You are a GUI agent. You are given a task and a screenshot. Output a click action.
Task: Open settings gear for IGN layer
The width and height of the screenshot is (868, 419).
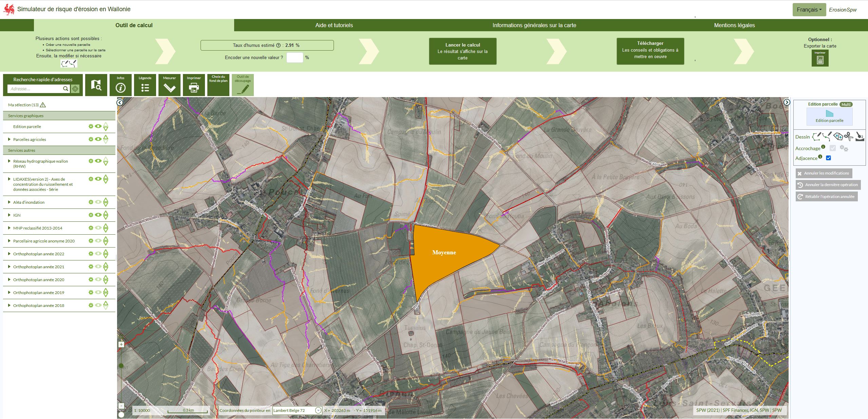click(91, 215)
